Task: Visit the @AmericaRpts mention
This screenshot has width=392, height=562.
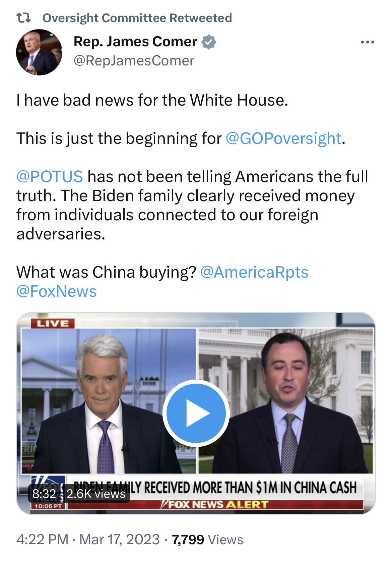Action: coord(254,272)
